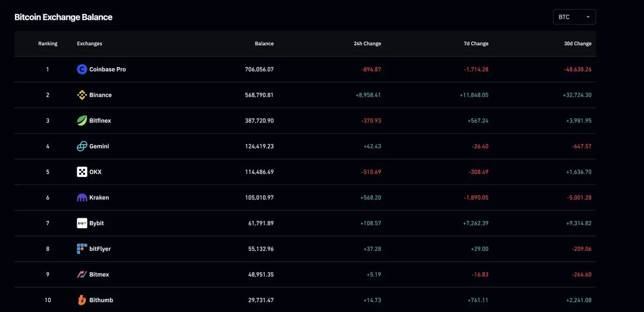644x312 pixels.
Task: Click the 30d change value +1,636.70
Action: click(x=579, y=172)
